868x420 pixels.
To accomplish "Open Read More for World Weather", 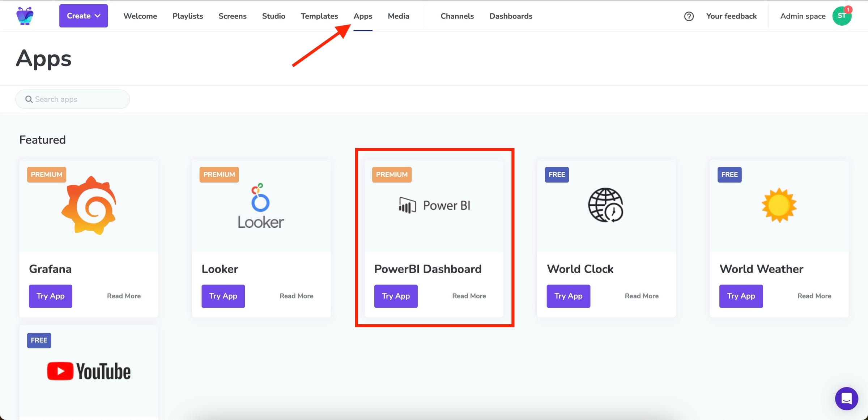I will coord(814,296).
